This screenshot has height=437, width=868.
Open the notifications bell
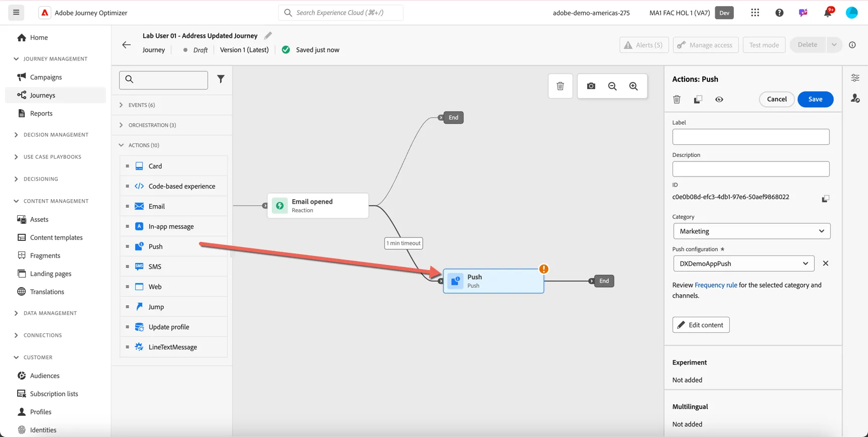pyautogui.click(x=828, y=13)
